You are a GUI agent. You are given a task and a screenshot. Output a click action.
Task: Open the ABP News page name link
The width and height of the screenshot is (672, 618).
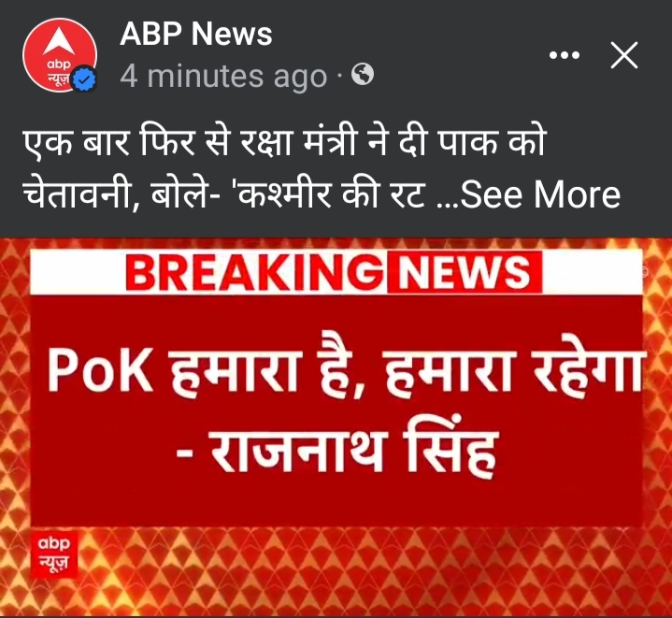(x=196, y=34)
